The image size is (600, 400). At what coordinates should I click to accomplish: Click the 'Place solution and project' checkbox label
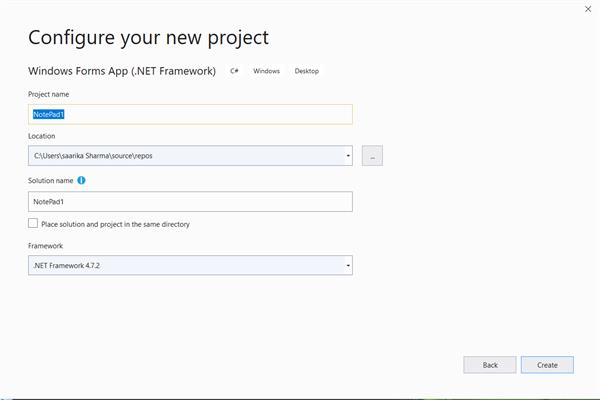click(115, 224)
